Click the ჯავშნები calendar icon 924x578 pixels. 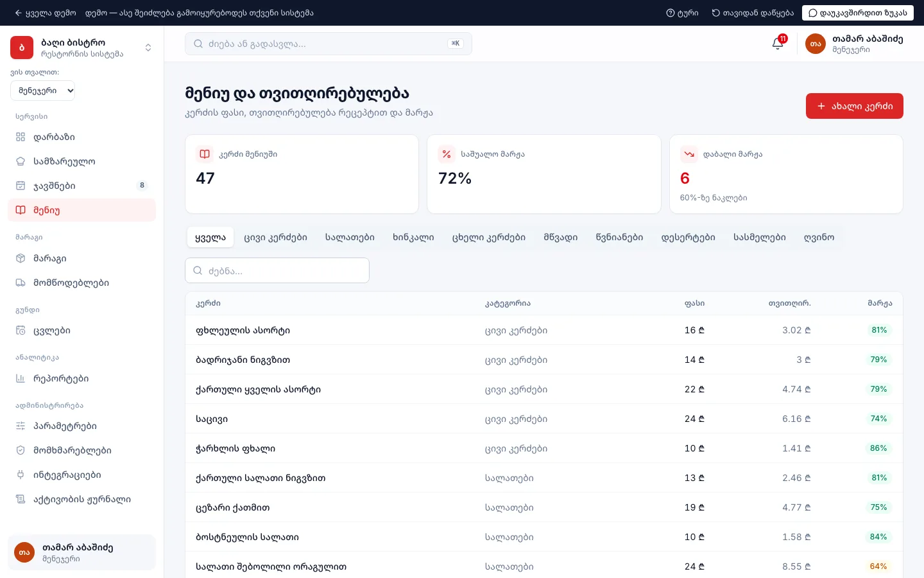21,186
